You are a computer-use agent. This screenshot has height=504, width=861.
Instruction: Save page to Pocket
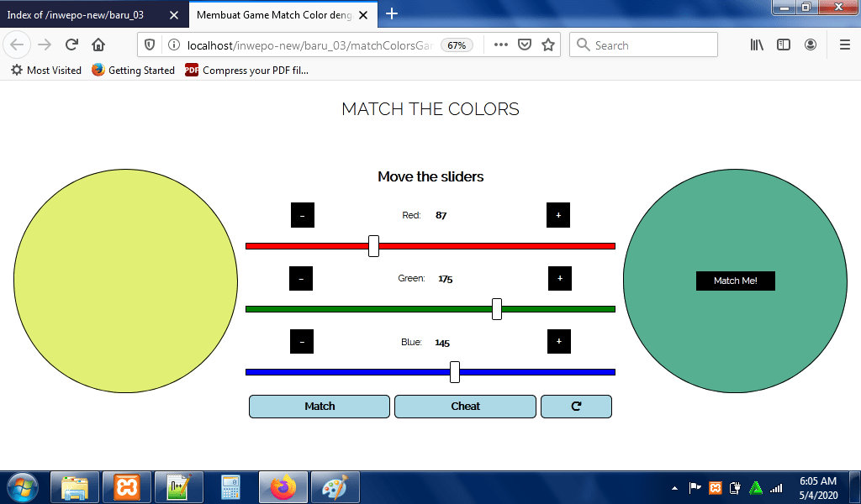coord(525,45)
